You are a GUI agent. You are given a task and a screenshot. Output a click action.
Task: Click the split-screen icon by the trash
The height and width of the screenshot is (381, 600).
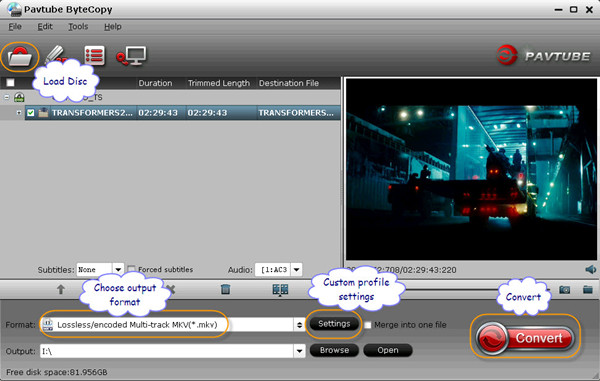pyautogui.click(x=280, y=290)
